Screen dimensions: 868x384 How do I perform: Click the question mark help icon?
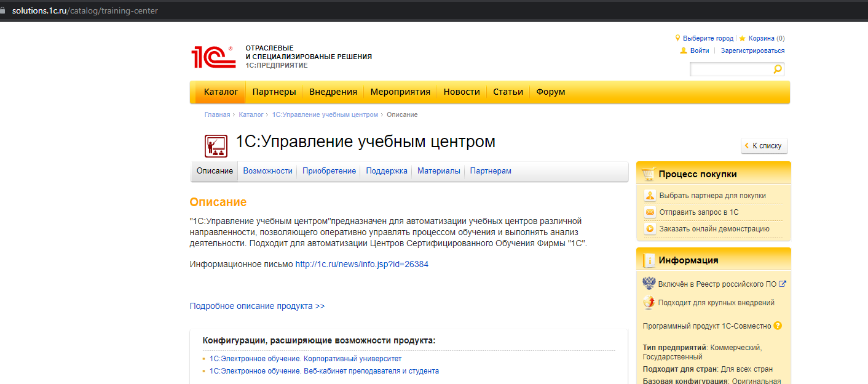pyautogui.click(x=778, y=326)
